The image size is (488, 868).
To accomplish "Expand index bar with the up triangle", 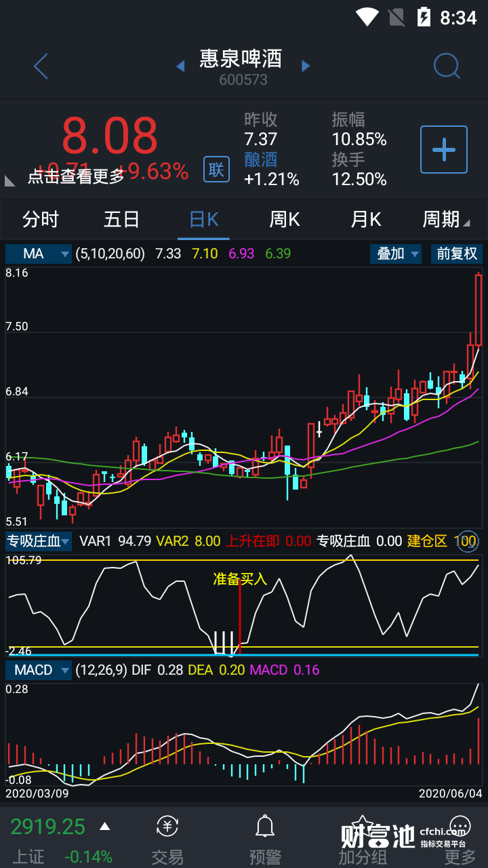I will pyautogui.click(x=104, y=826).
